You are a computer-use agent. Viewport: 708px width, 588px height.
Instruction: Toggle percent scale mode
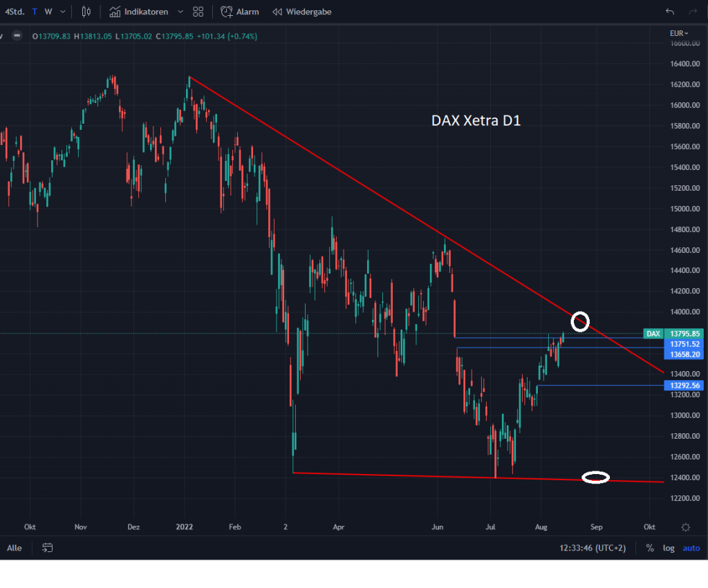click(650, 548)
